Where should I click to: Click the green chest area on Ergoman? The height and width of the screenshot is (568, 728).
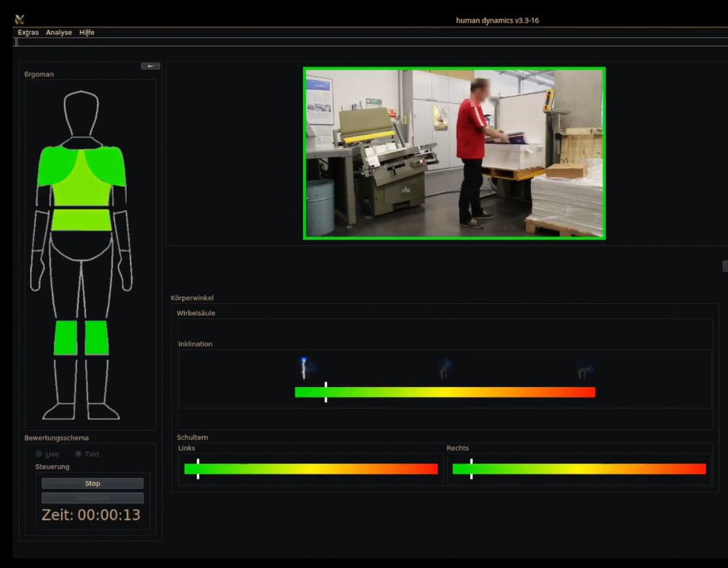(81, 179)
